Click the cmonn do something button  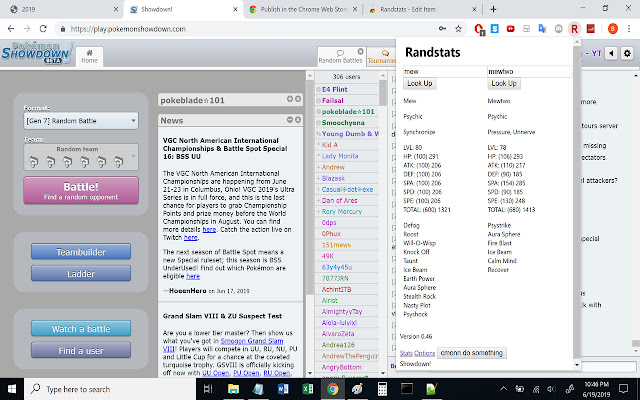point(472,353)
